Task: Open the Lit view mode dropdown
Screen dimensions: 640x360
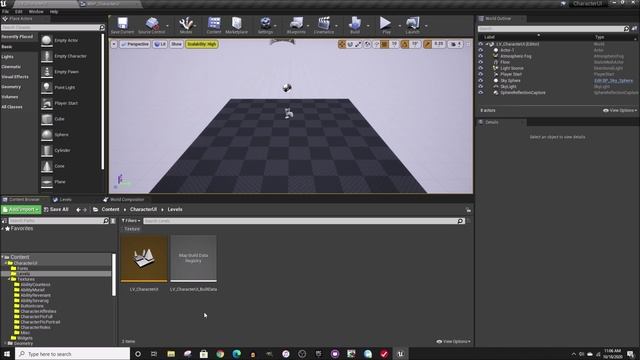Action: click(x=160, y=44)
